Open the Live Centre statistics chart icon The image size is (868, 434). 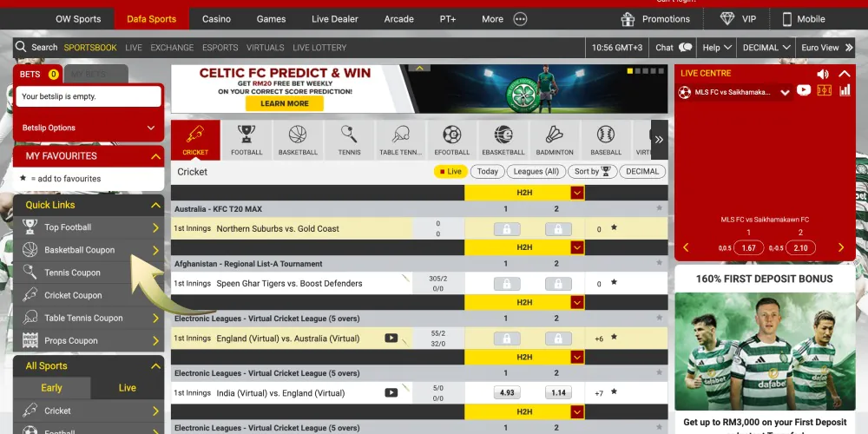coord(844,90)
